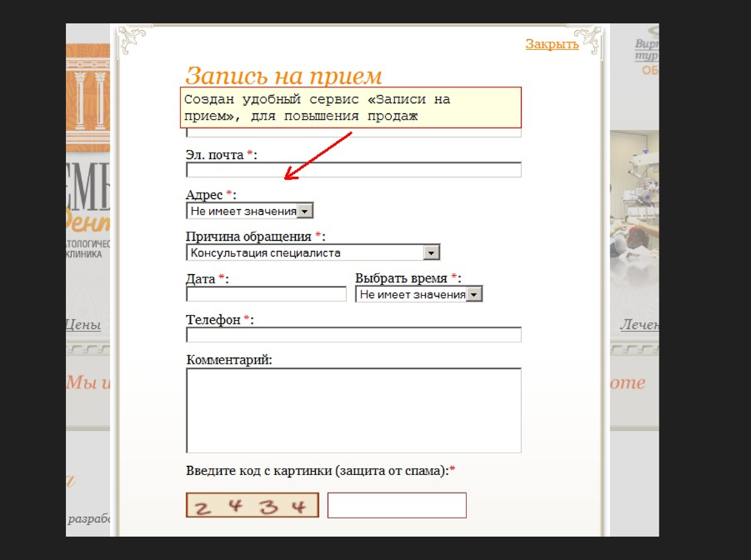This screenshot has width=751, height=560.
Task: Click the captcha image showing 2434
Action: click(252, 504)
